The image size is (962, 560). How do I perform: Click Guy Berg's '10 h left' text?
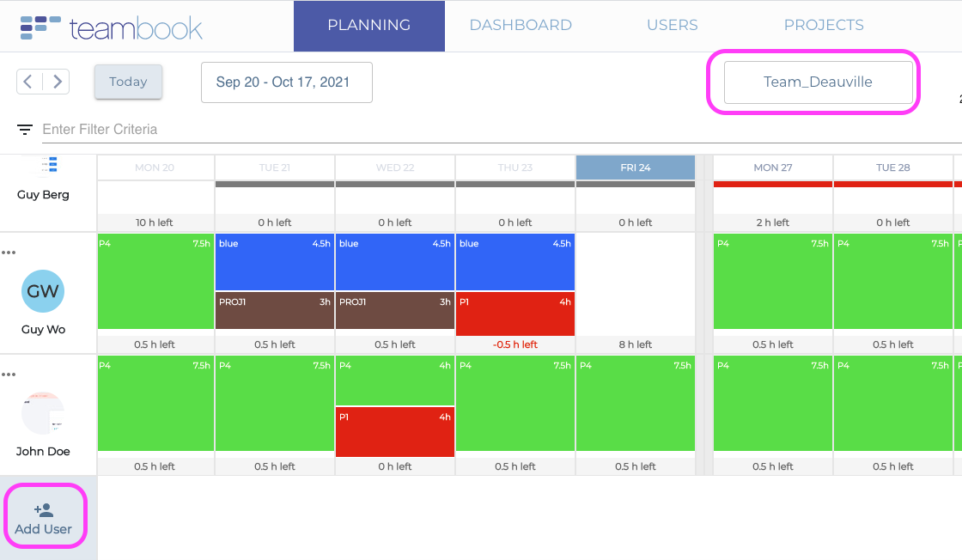155,222
